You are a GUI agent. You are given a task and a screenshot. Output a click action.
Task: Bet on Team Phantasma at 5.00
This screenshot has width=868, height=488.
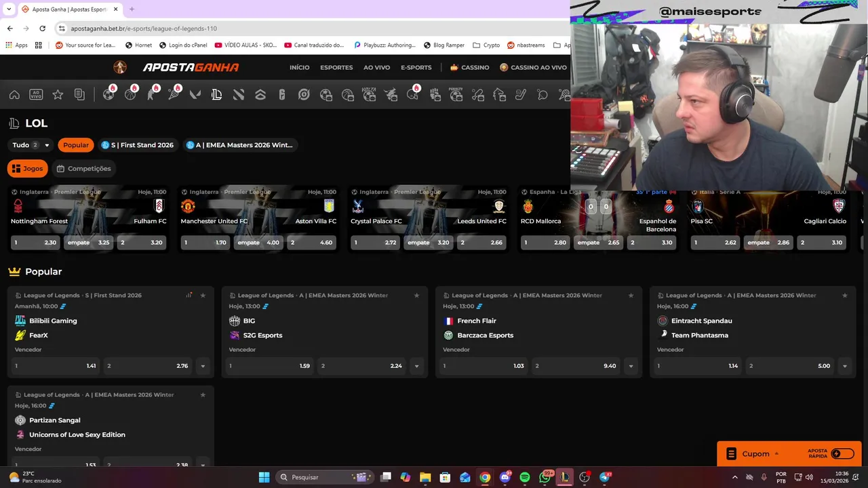click(x=789, y=366)
